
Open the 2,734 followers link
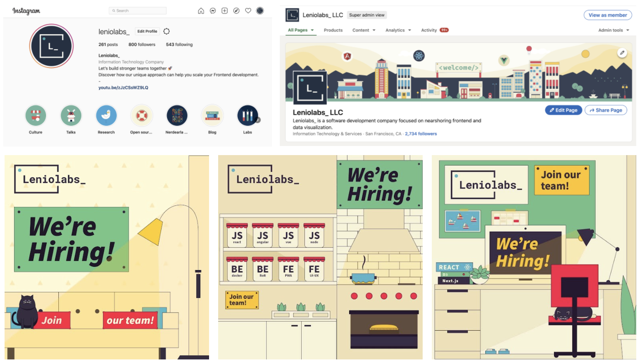coord(421,134)
